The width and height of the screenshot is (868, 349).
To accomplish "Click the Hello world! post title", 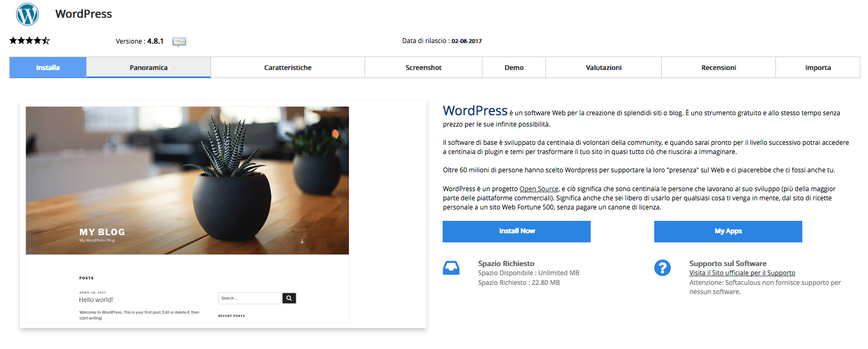I will point(96,300).
